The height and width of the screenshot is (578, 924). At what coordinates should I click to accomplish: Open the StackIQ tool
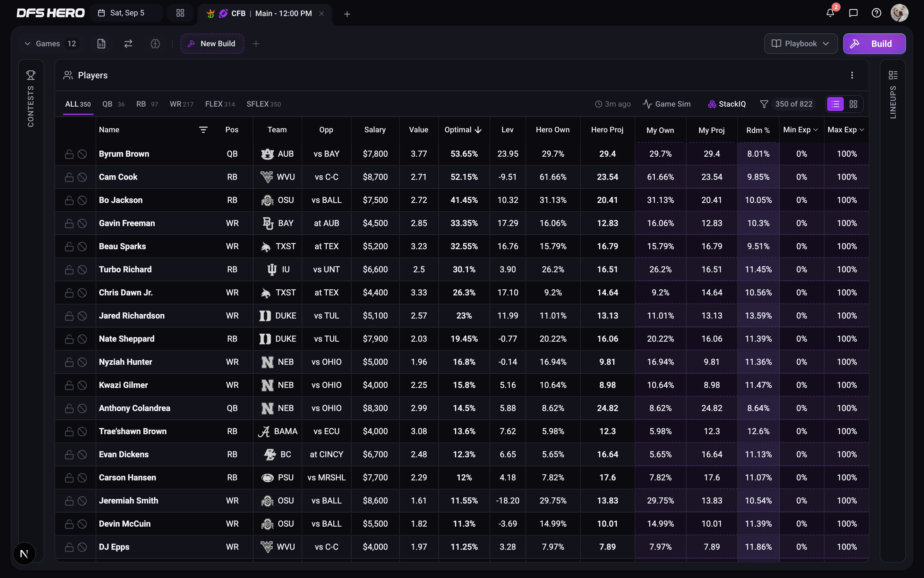point(727,104)
